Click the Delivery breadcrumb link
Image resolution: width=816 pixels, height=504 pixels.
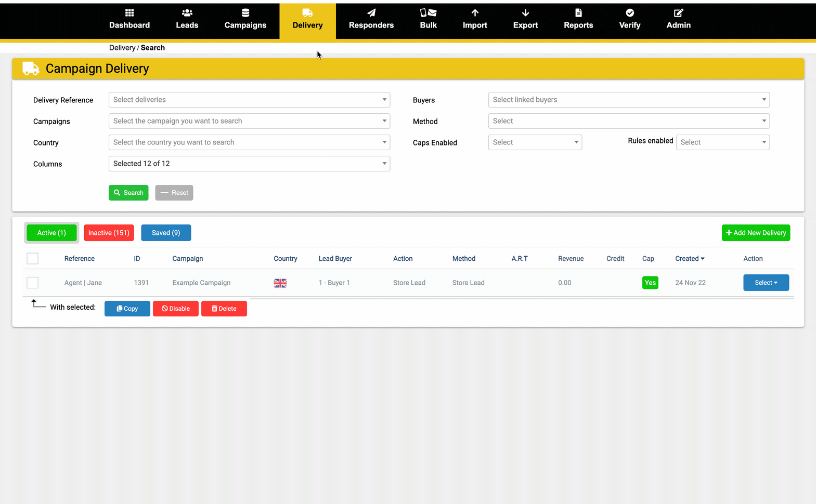pos(122,48)
